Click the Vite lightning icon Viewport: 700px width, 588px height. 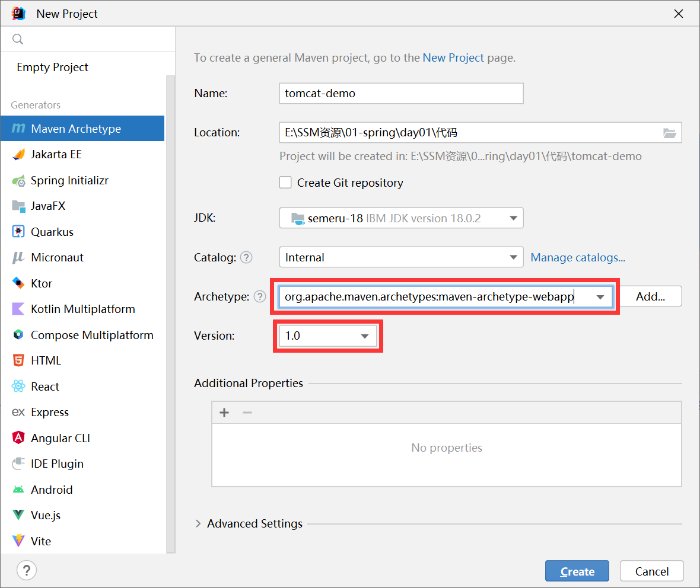coord(18,541)
